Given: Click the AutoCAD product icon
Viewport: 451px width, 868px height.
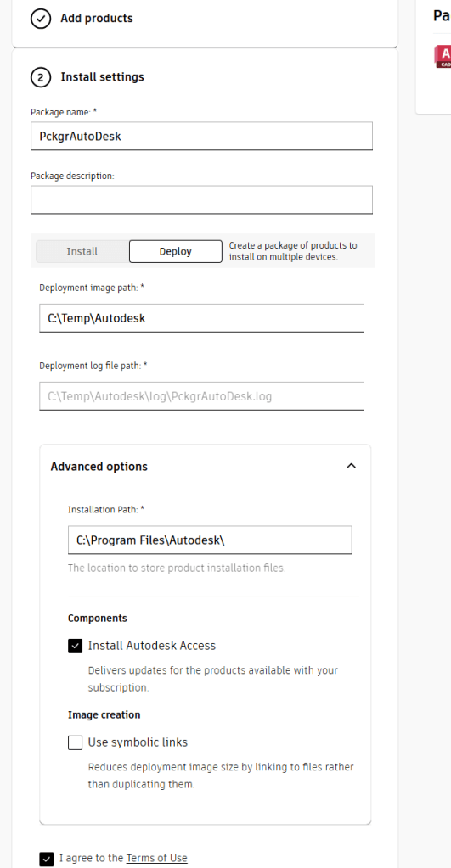Looking at the screenshot, I should coord(443,57).
